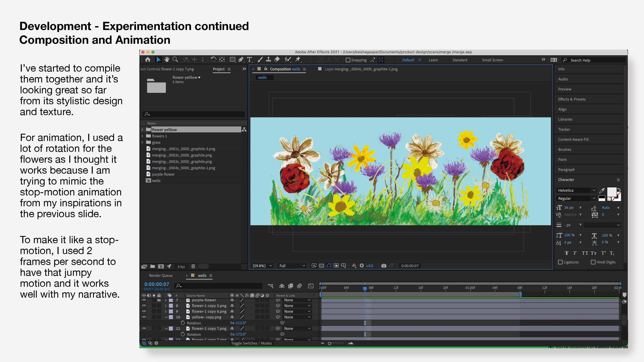Enable the Snapping checkbox
Viewport: 644px width, 362px height.
348,60
